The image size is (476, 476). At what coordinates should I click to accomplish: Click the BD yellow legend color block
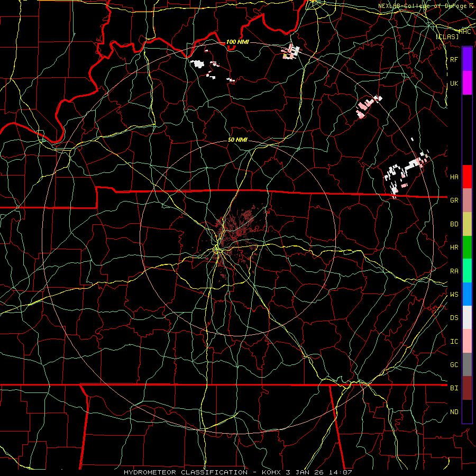coord(467,224)
